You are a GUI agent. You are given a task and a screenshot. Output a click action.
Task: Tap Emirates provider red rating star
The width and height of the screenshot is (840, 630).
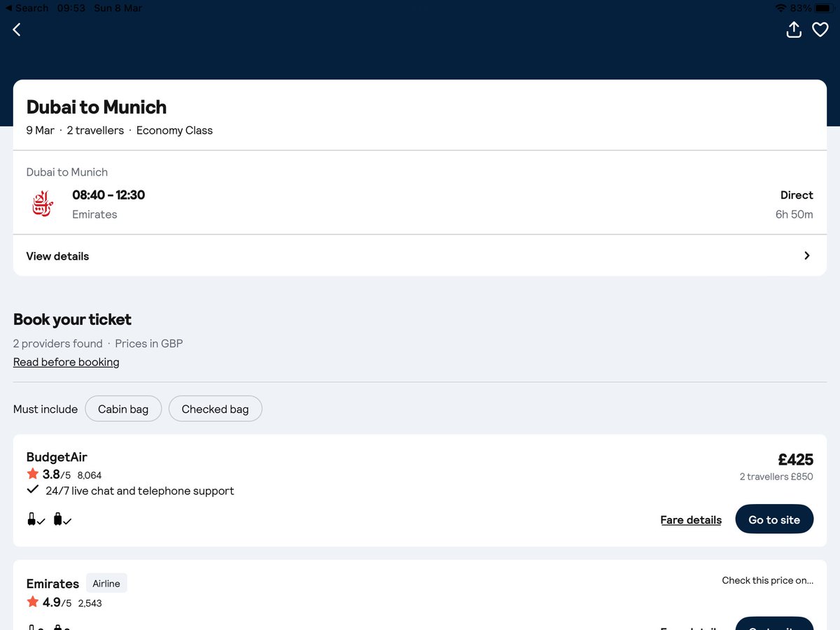tap(33, 602)
